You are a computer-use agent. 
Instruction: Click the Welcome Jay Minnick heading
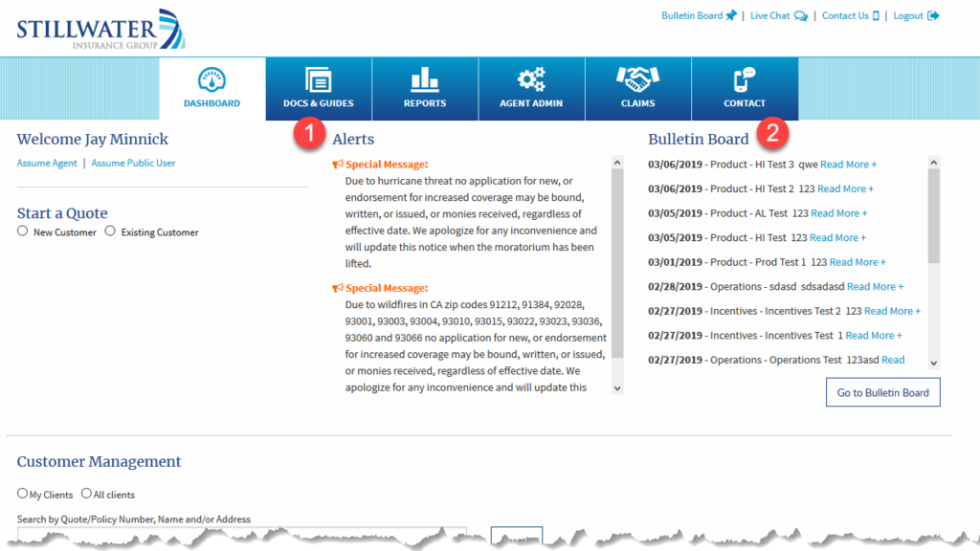(x=93, y=140)
